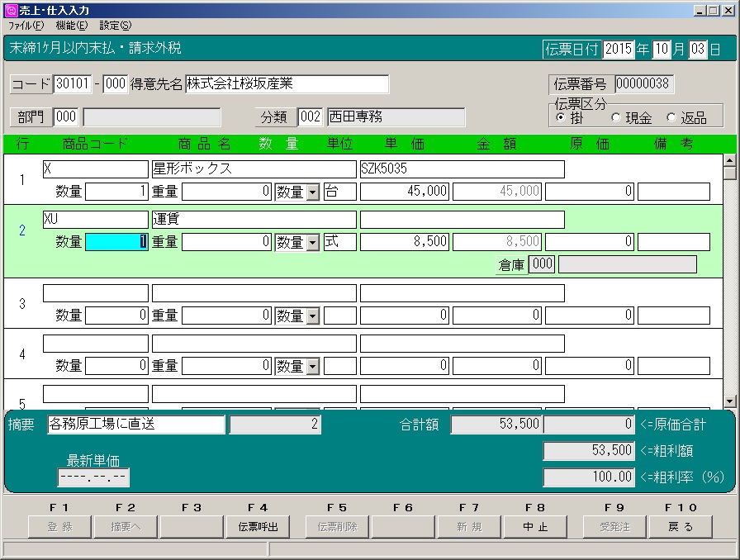Click 摘要 field 各務原工場に直送
The image size is (740, 560).
pyautogui.click(x=136, y=424)
